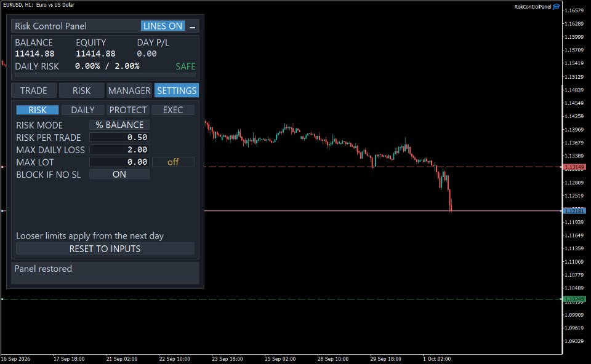Open the EXEC sub-tab
Screen dimensions: 591x364
click(173, 110)
